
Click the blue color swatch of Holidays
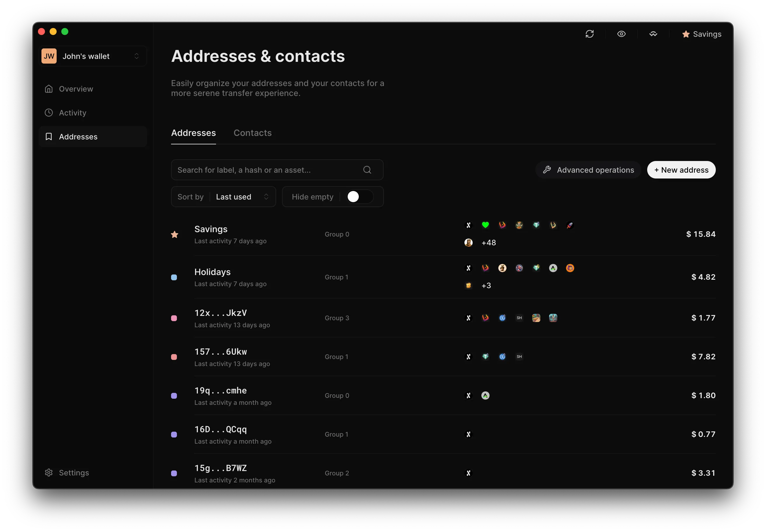(174, 277)
